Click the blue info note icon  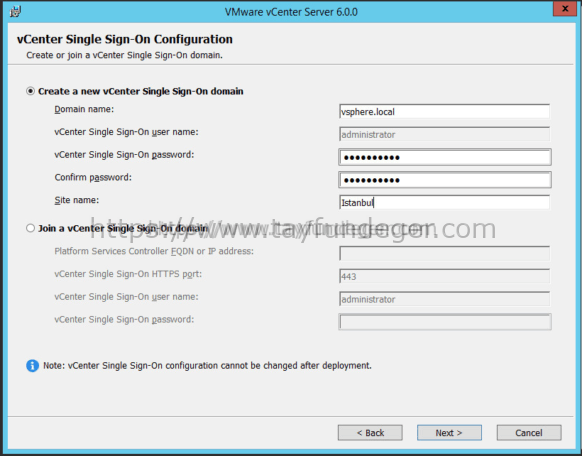pyautogui.click(x=32, y=365)
